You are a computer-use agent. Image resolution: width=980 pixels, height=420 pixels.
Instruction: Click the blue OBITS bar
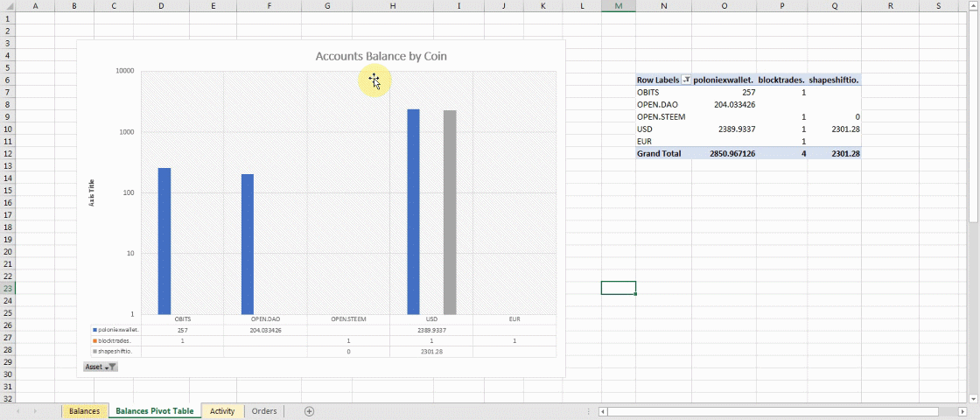[x=164, y=241]
